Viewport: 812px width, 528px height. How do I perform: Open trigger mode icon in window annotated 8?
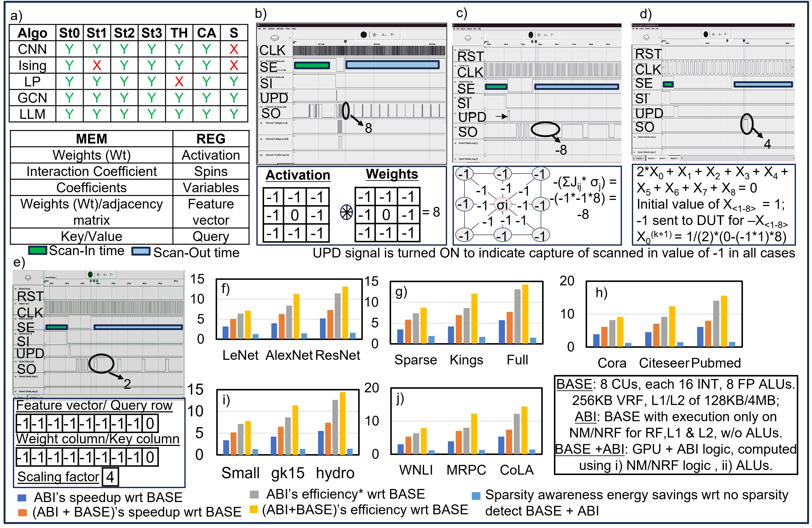(x=375, y=35)
